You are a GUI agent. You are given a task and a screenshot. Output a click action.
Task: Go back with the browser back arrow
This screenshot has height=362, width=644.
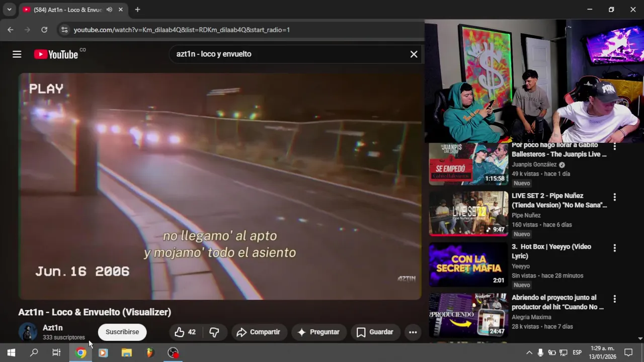click(11, 30)
